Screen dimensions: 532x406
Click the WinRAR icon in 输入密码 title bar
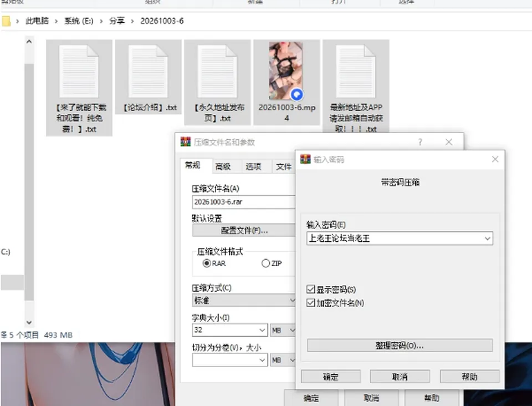pos(305,159)
